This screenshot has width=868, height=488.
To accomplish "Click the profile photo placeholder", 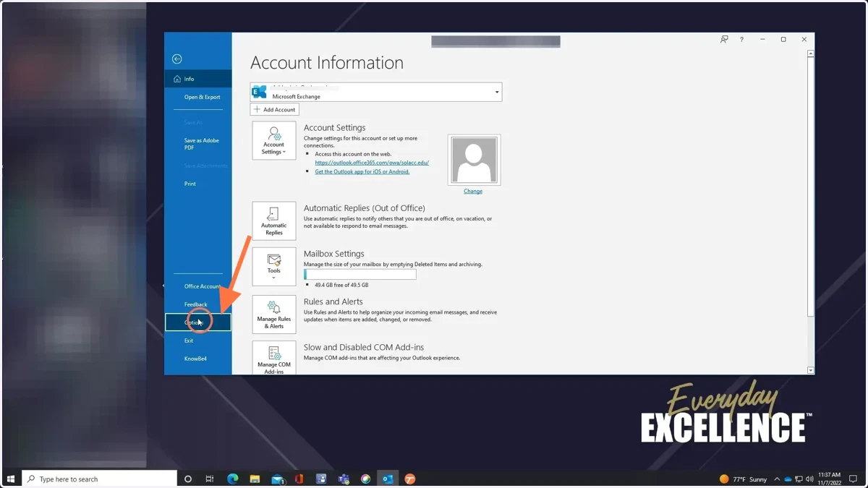I will click(474, 160).
